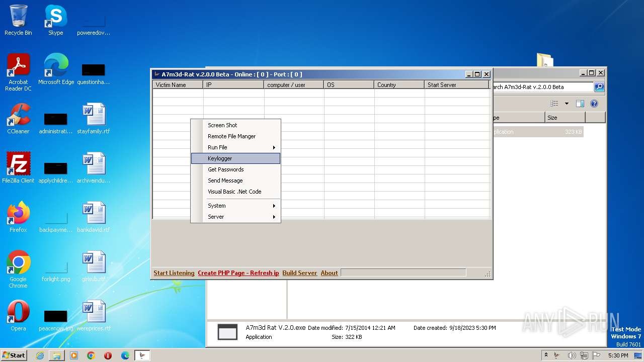
Task: Open Chrome from the taskbar
Action: (x=91, y=355)
